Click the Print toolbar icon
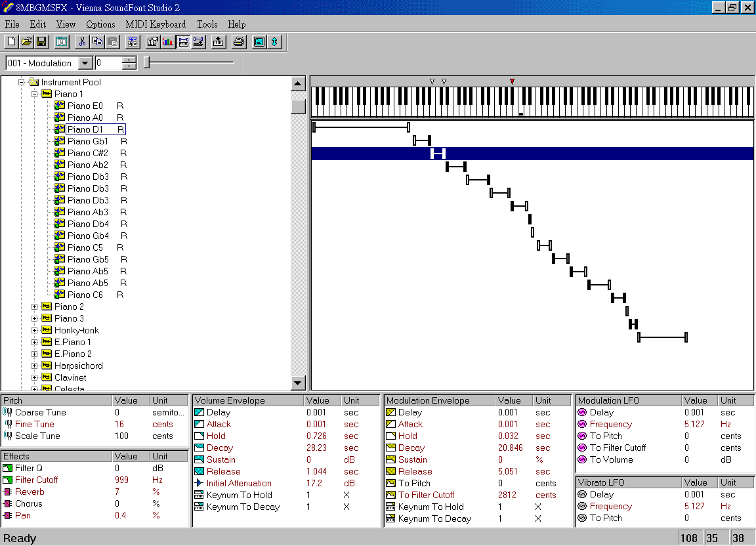The width and height of the screenshot is (756, 546). [239, 42]
